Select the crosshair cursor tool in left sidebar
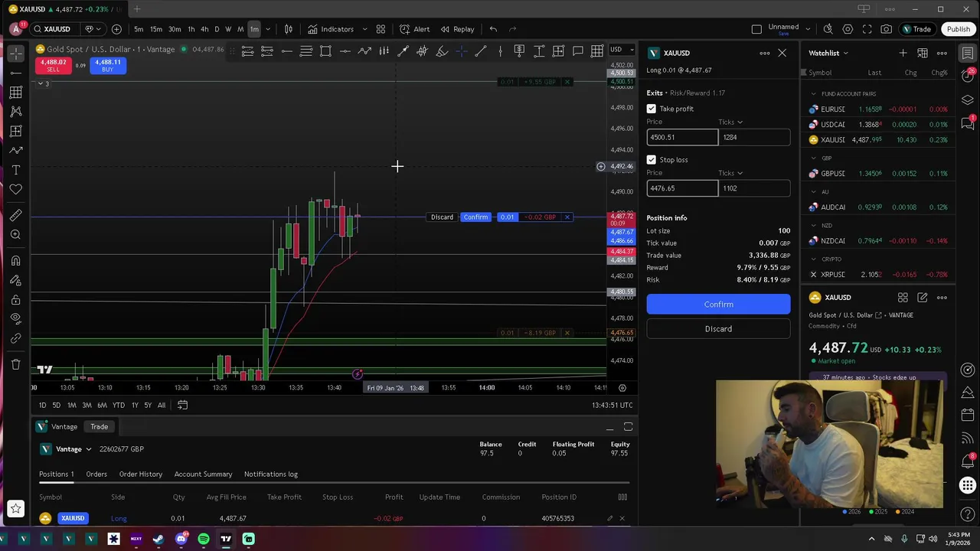 [16, 54]
